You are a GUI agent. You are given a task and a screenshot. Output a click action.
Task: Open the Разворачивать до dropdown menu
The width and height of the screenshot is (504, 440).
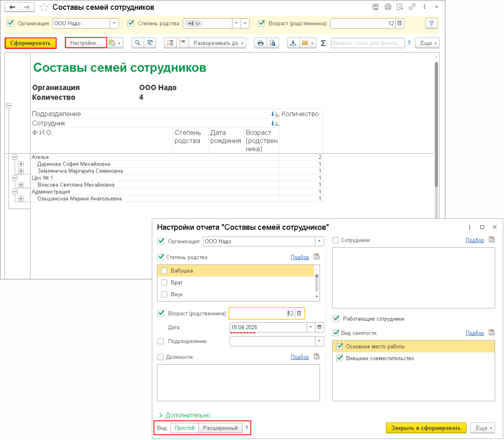pyautogui.click(x=219, y=43)
